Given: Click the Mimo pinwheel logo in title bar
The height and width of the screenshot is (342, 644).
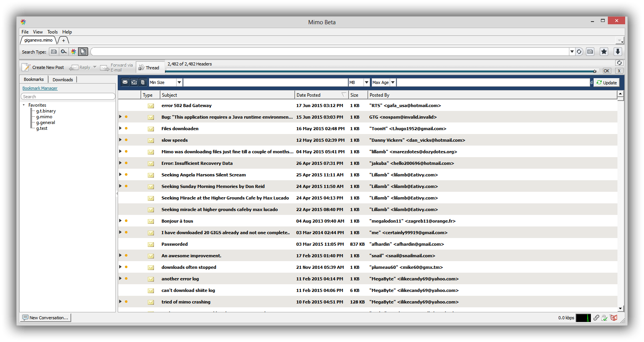Looking at the screenshot, I should (x=23, y=22).
